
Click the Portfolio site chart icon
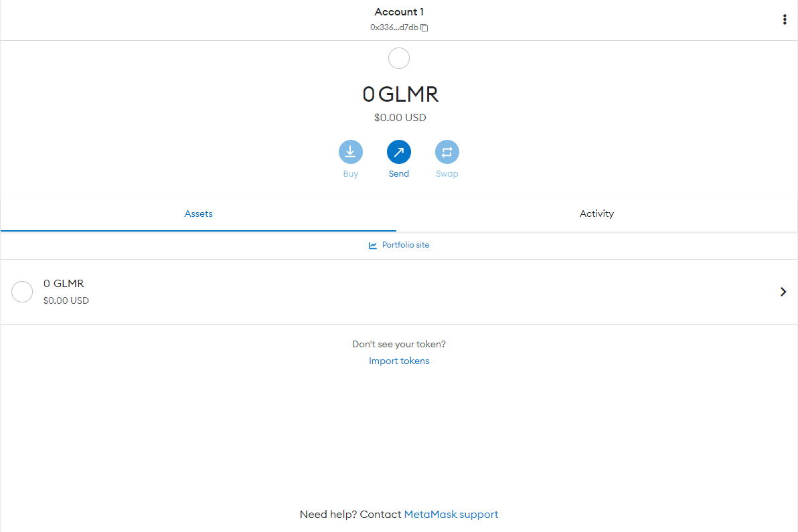tap(373, 245)
